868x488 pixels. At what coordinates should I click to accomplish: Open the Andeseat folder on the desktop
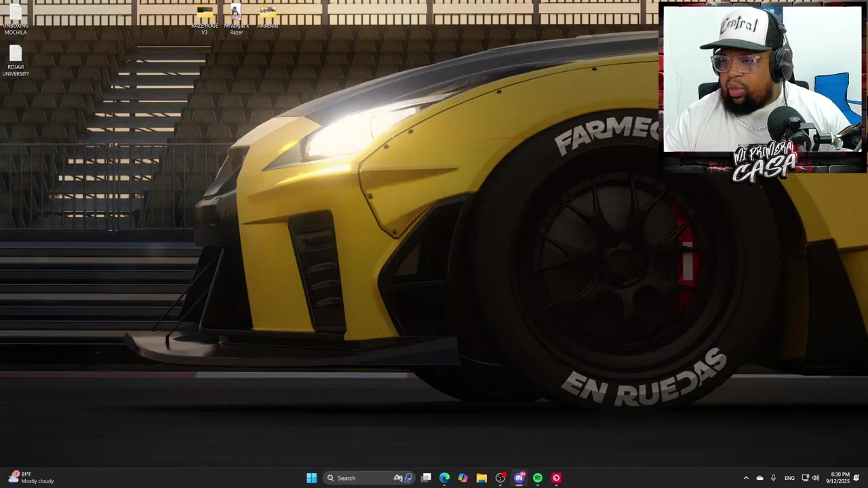pos(268,18)
